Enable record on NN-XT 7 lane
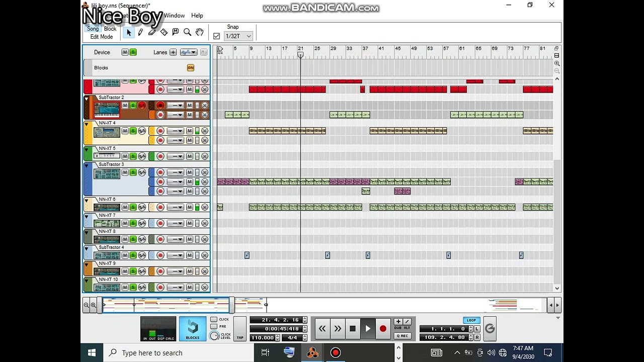This screenshot has height=362, width=644. 160,223
